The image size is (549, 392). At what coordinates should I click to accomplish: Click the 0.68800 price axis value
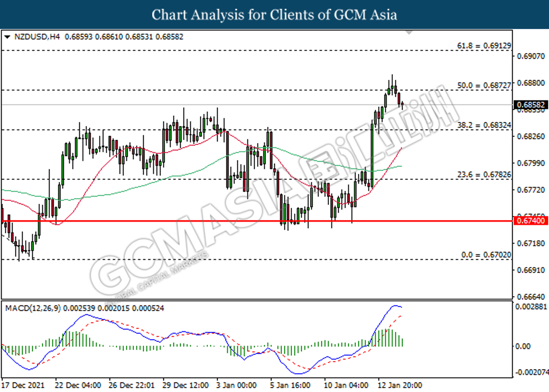(530, 83)
